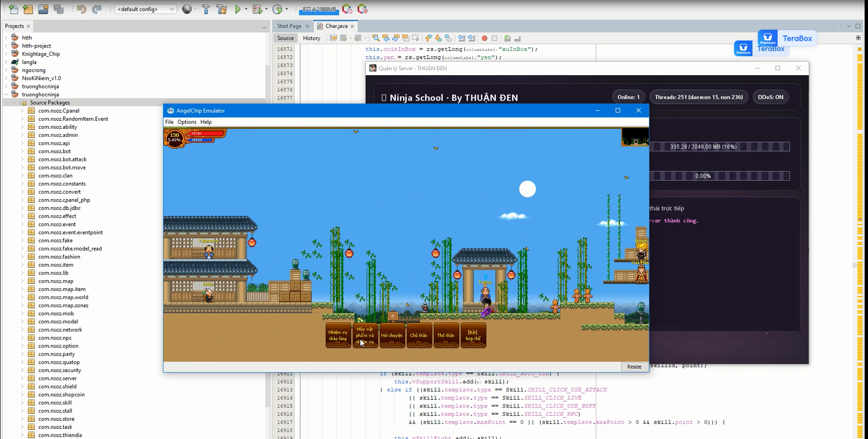868x439 pixels.
Task: Toggle the editor's History view button
Action: point(311,38)
